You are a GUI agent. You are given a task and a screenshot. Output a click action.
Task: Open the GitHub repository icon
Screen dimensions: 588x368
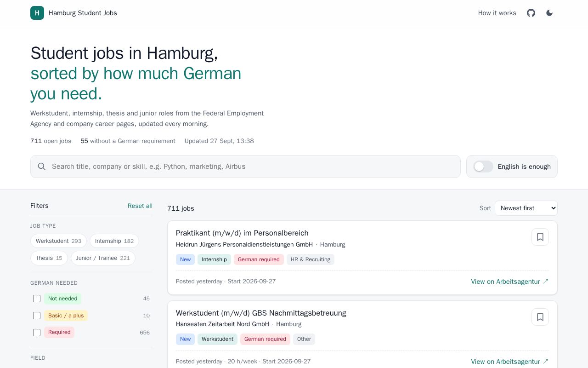tap(531, 13)
